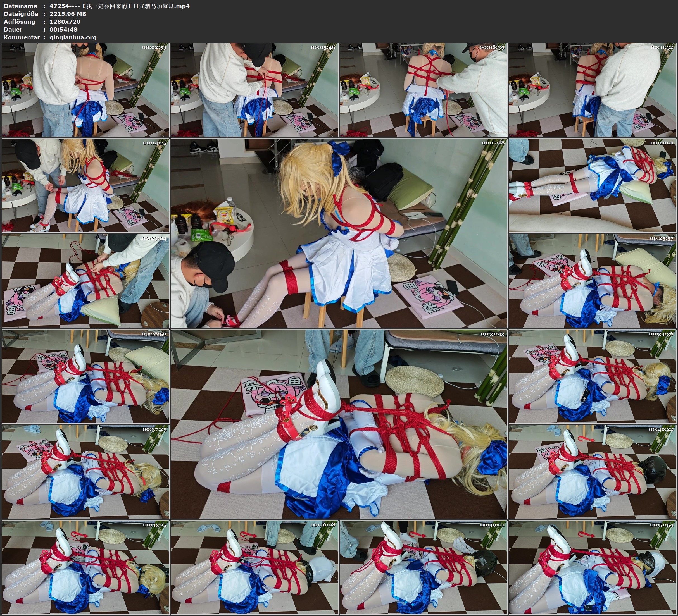Open the preview at 00:43:15
Viewport: 678px width, 616px height.
pyautogui.click(x=85, y=567)
